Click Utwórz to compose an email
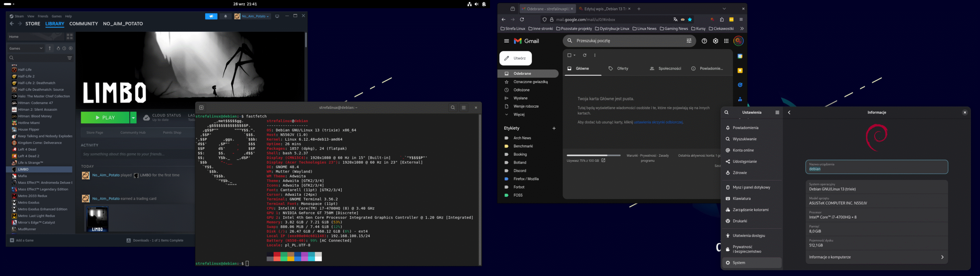The height and width of the screenshot is (276, 980). (x=516, y=58)
